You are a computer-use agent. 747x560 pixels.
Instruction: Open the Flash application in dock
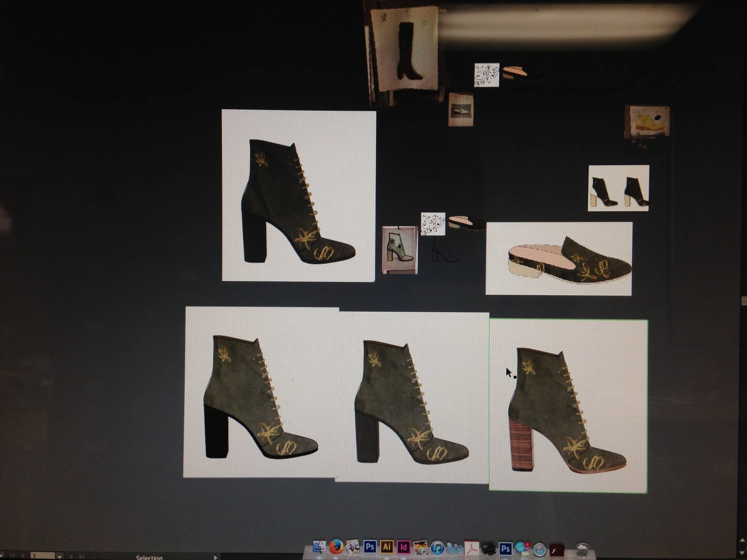(x=557, y=550)
